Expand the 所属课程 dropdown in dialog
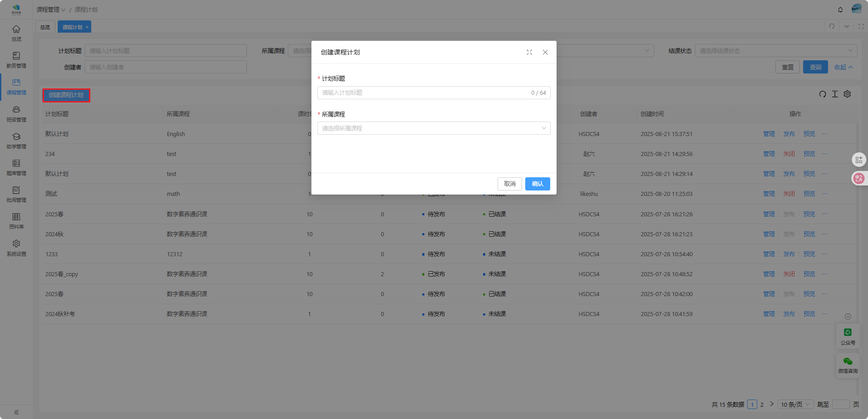Viewport: 868px width, 419px height. (x=434, y=128)
